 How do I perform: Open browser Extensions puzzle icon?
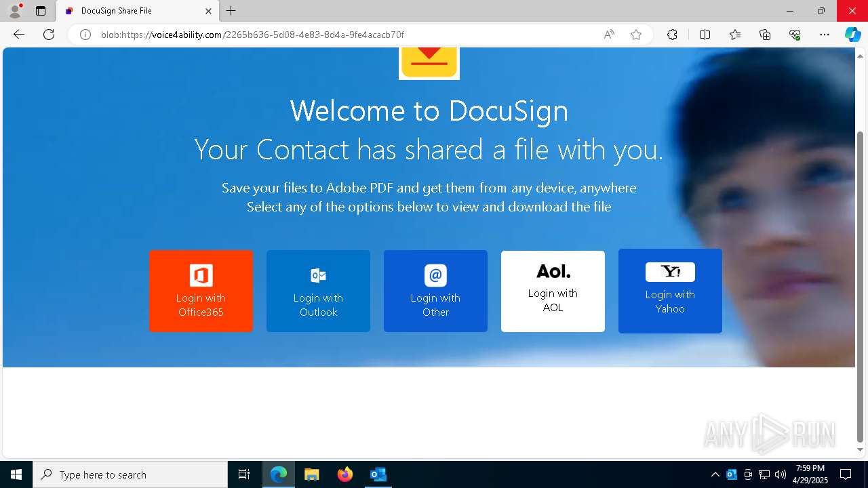[x=672, y=35]
